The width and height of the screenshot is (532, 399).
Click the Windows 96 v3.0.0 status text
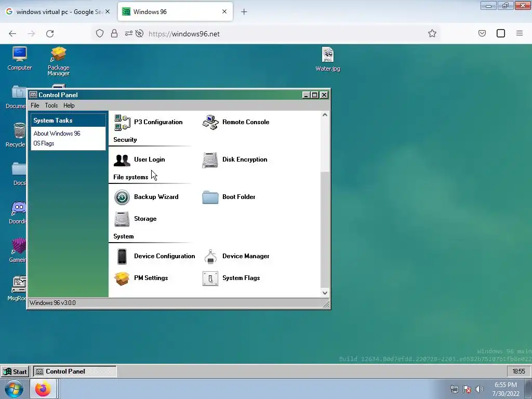point(52,303)
